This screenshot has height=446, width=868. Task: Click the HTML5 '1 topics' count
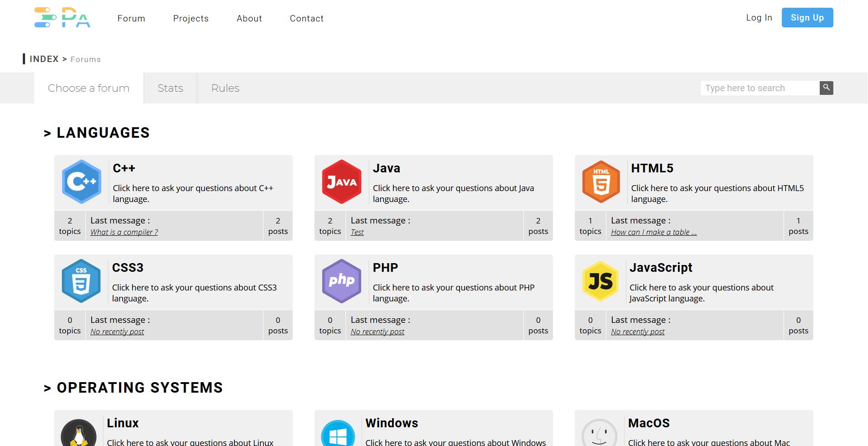590,226
